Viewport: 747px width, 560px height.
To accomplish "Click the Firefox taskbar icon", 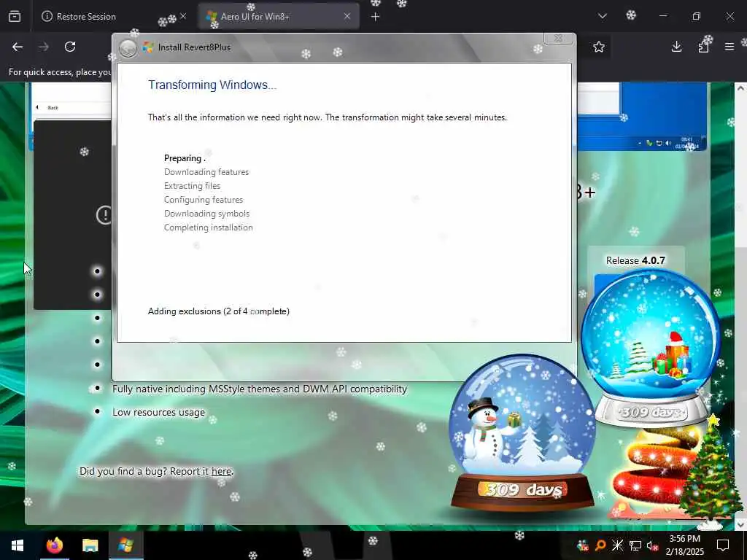I will click(x=54, y=545).
